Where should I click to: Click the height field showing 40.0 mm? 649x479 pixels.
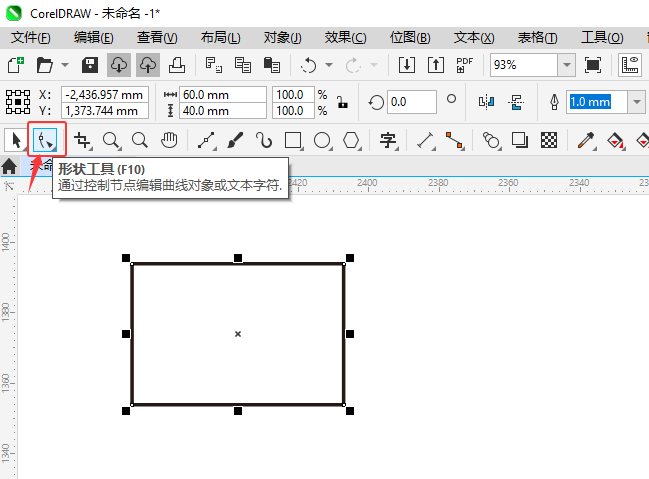click(223, 111)
